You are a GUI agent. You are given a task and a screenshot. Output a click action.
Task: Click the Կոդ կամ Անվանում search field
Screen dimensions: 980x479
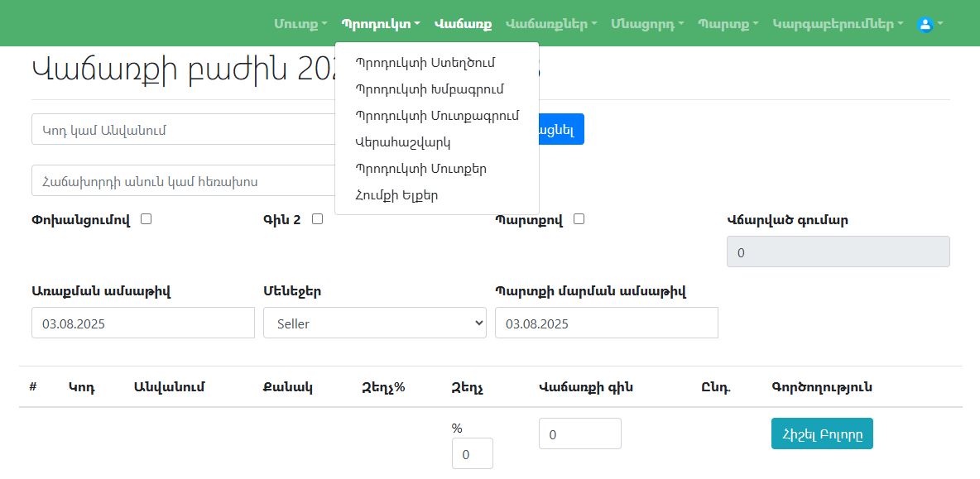tap(184, 129)
